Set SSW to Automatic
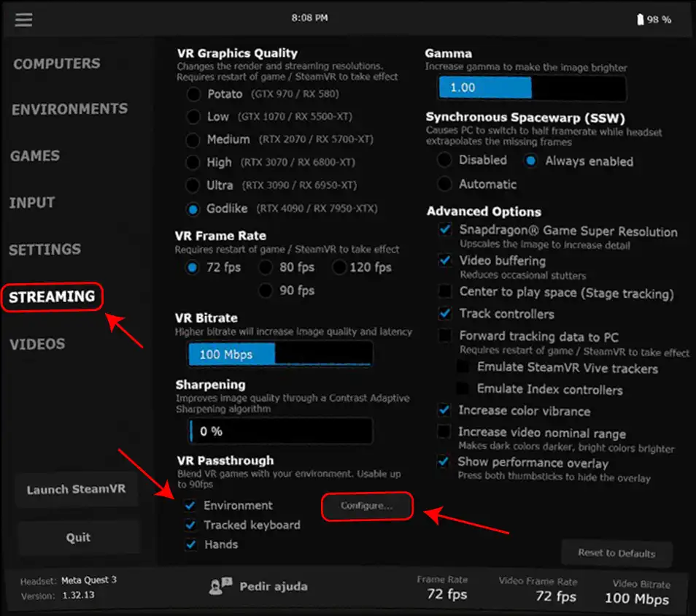The width and height of the screenshot is (696, 616). pos(444,183)
